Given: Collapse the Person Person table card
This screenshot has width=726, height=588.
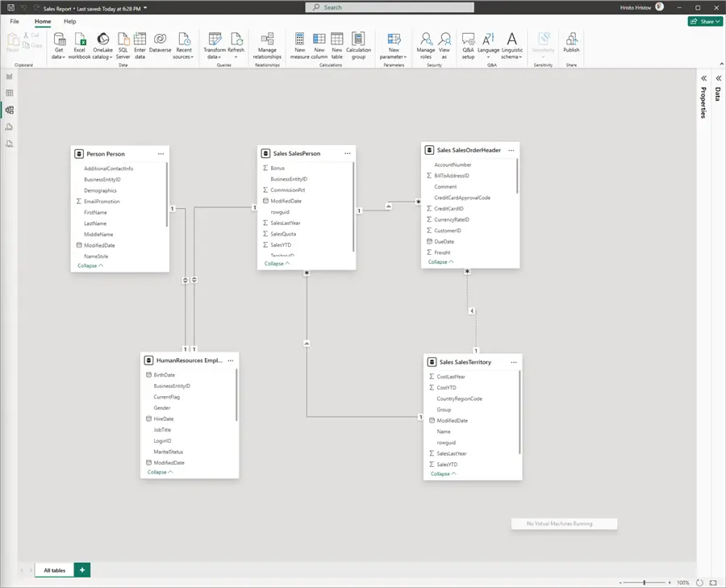Looking at the screenshot, I should 90,265.
